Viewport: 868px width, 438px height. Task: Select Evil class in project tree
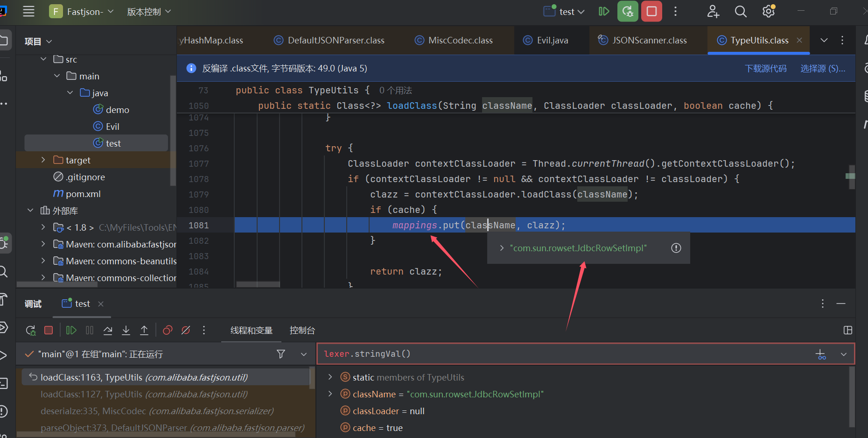click(106, 127)
